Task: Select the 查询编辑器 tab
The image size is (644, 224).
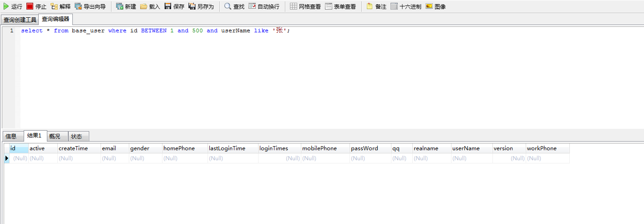Action: click(x=56, y=19)
